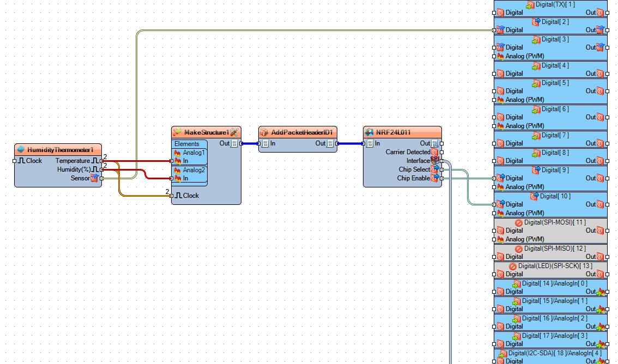Click the SPI Interface pin icon on NRF24L011
618x364 pixels.
click(435, 160)
